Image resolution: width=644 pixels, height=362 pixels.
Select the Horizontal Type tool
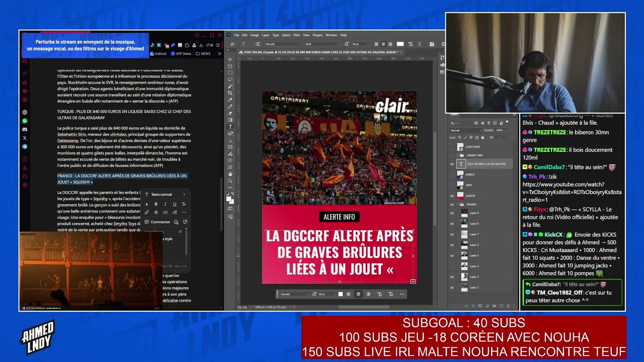tap(230, 127)
